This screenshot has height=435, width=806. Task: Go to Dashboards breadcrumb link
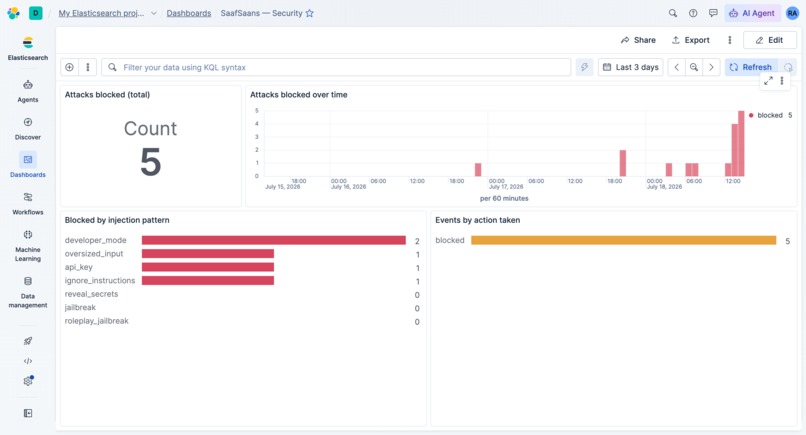point(189,13)
